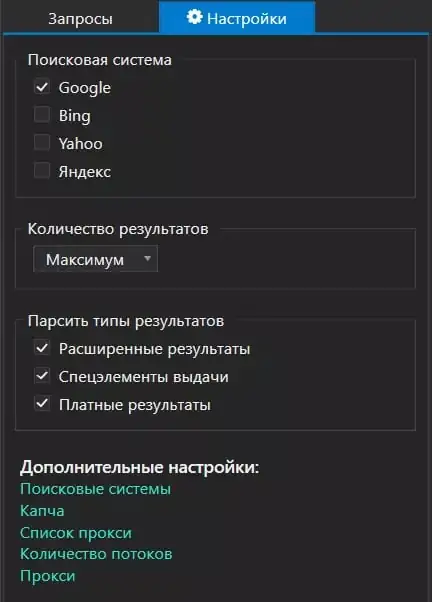The image size is (432, 602).
Task: Click the Яндекс label text
Action: coord(85,172)
